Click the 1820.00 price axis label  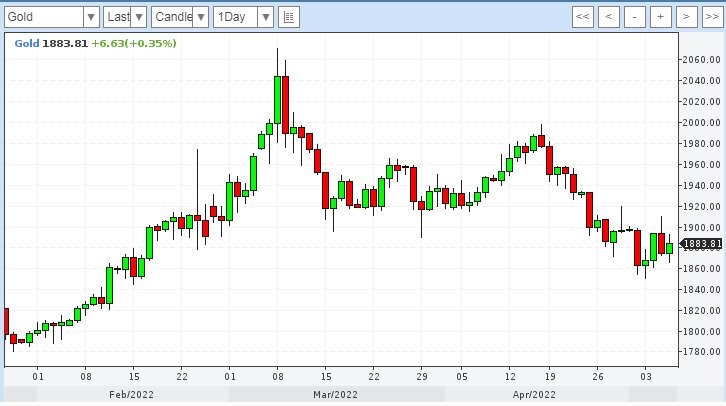702,311
